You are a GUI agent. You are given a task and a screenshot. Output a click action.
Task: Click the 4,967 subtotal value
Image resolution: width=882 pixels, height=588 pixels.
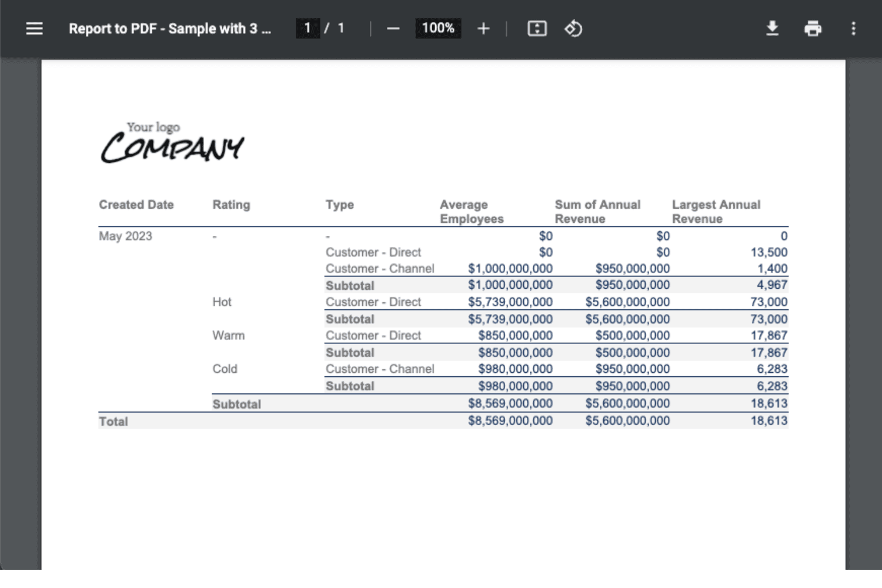coord(772,285)
